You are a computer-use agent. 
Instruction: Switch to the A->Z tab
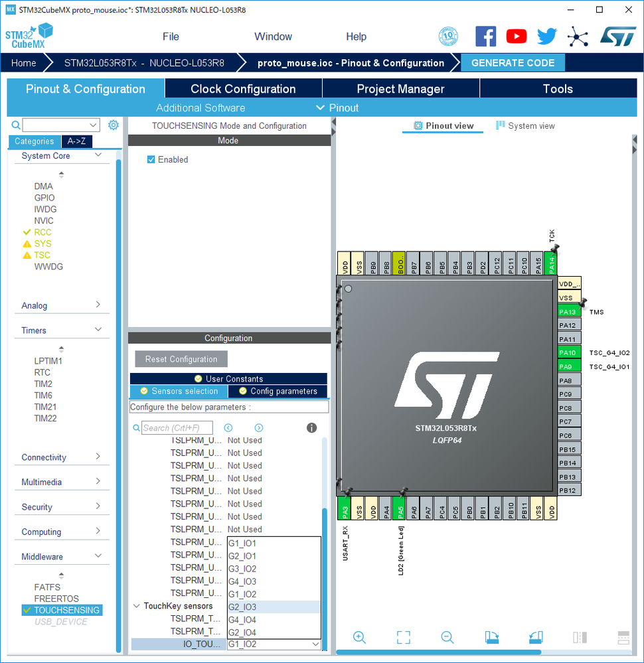tap(76, 141)
